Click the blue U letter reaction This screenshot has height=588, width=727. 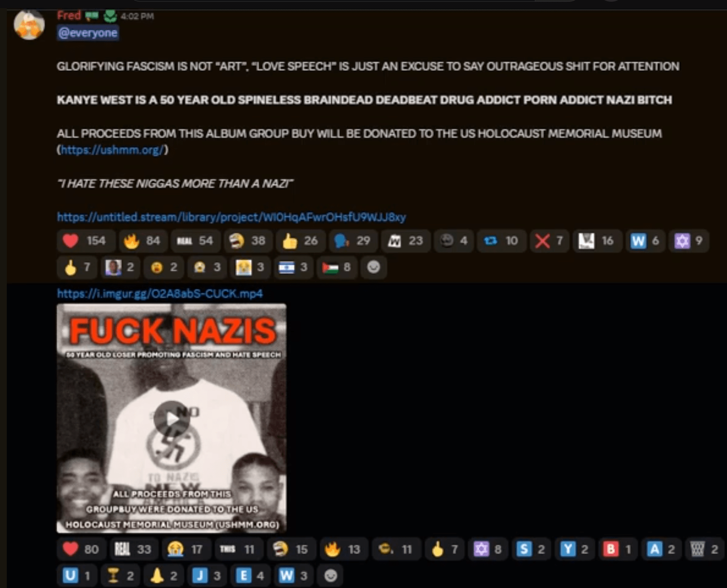click(x=77, y=576)
